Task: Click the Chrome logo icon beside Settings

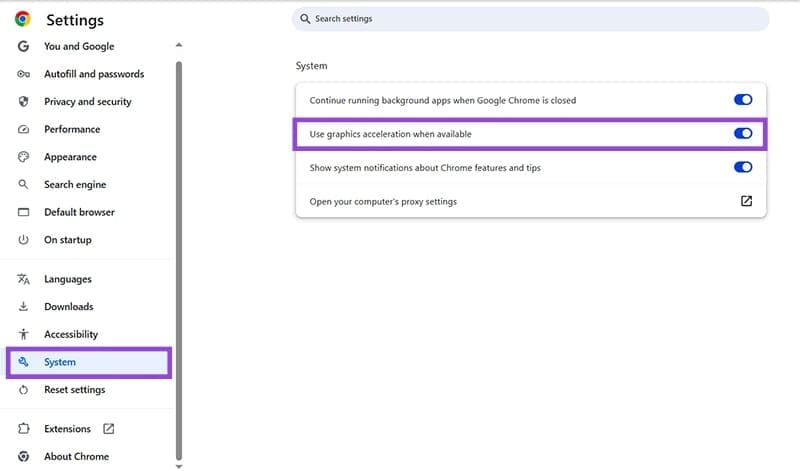Action: pos(23,19)
